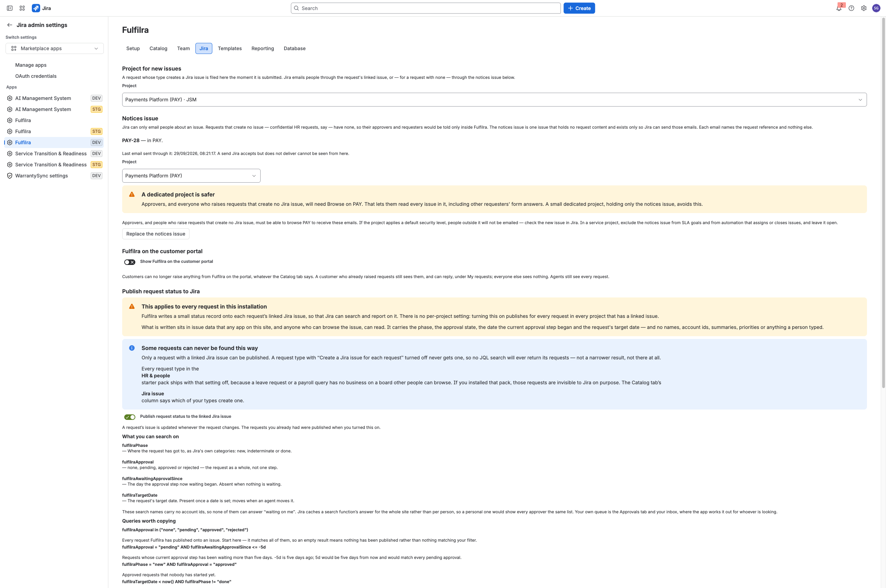This screenshot has width=886, height=588.
Task: Click the Queries worth copying heading
Action: [x=148, y=521]
